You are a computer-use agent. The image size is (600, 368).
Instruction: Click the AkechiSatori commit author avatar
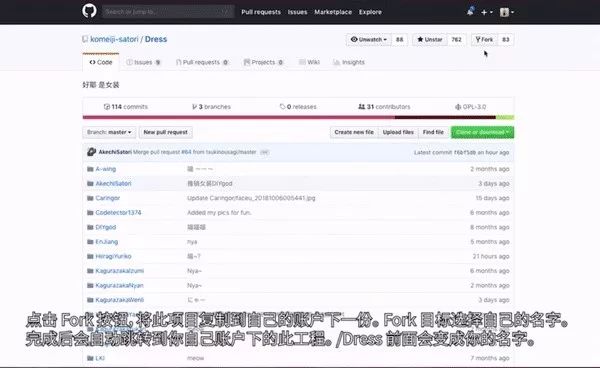click(91, 152)
